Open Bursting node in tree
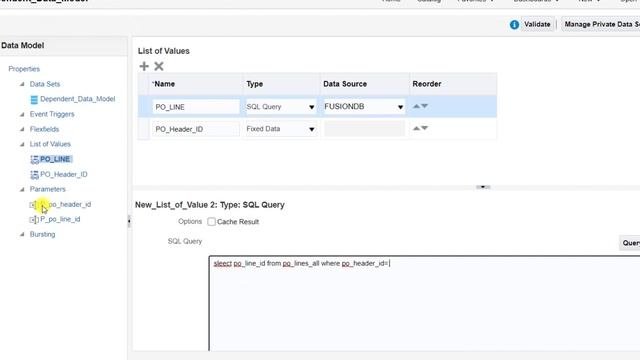 click(x=42, y=234)
